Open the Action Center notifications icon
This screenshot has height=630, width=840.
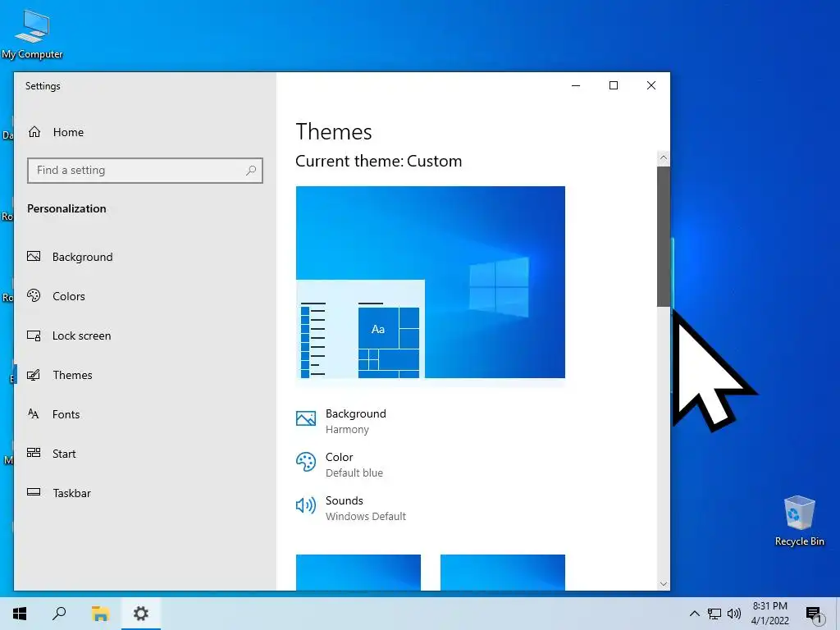815,614
